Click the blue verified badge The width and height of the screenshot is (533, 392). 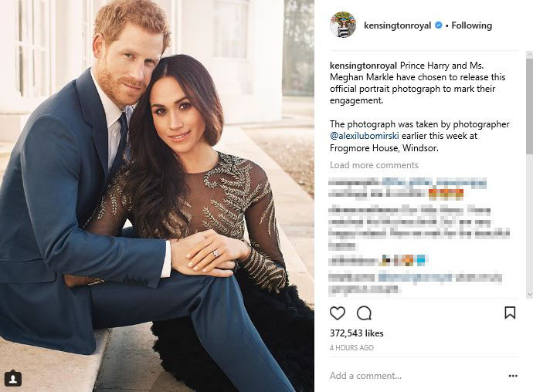[x=438, y=25]
